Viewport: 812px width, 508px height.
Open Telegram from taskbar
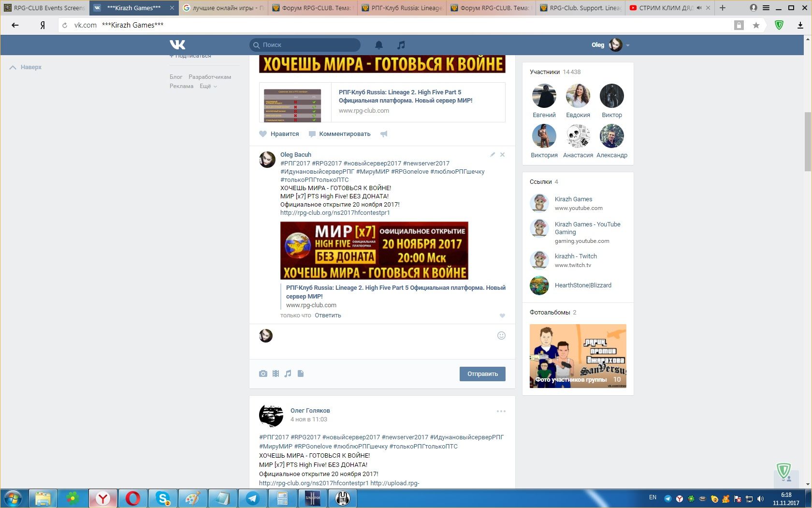pos(252,498)
